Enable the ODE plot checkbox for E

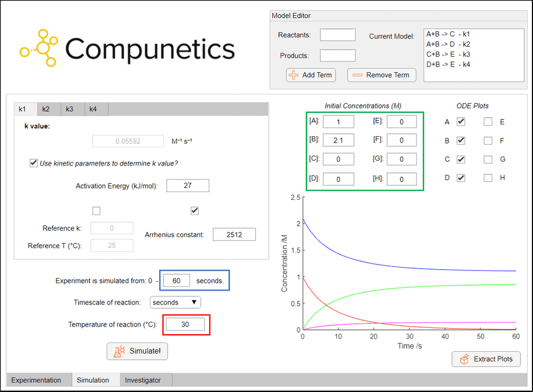click(x=488, y=121)
